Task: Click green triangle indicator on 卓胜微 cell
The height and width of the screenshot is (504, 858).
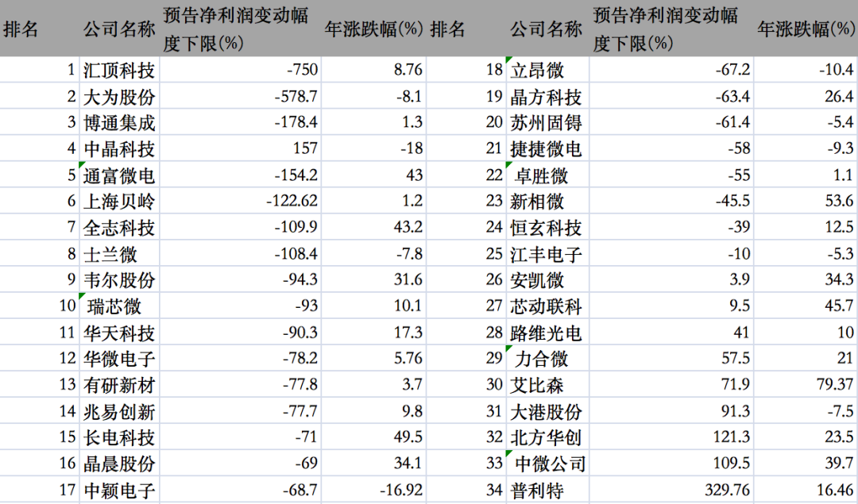Action: (x=508, y=165)
